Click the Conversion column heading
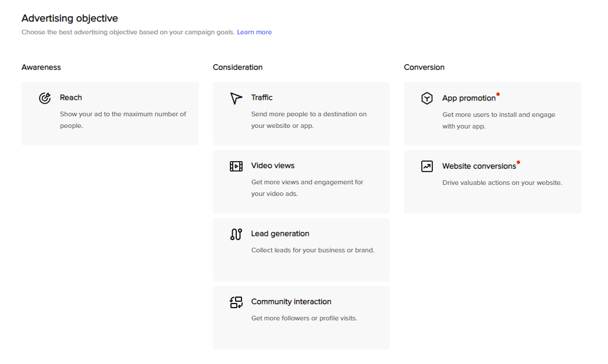Screen dimensions: 608x364 [x=424, y=67]
